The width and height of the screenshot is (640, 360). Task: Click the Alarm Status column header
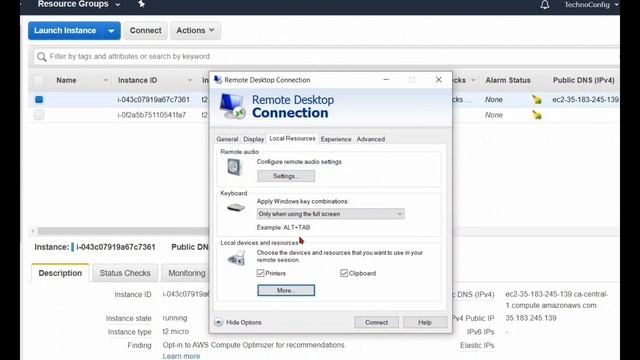508,80
